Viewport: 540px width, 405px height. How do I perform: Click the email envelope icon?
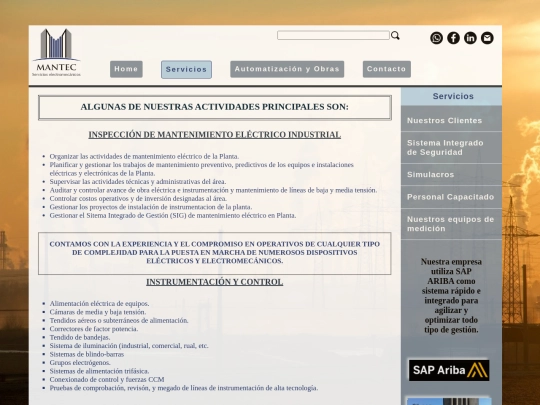(487, 38)
